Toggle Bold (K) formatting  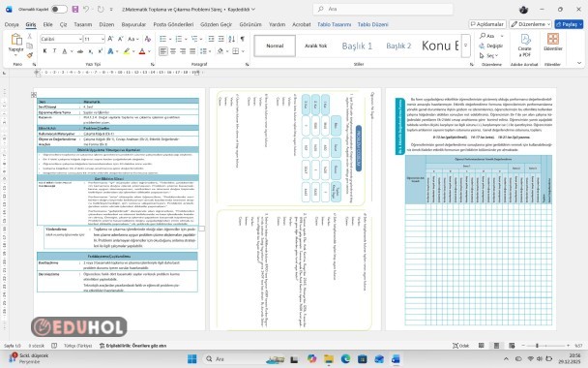pyautogui.click(x=45, y=51)
